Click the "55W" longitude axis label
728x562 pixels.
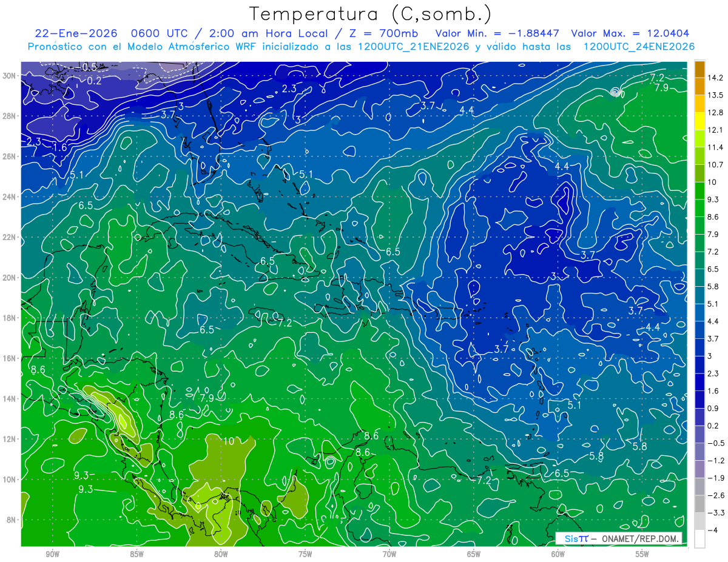(642, 554)
